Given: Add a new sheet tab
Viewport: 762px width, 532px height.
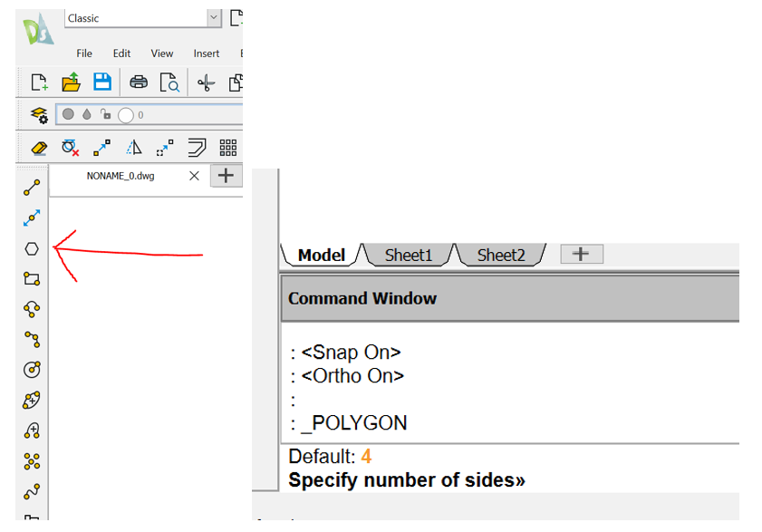Looking at the screenshot, I should coord(581,254).
